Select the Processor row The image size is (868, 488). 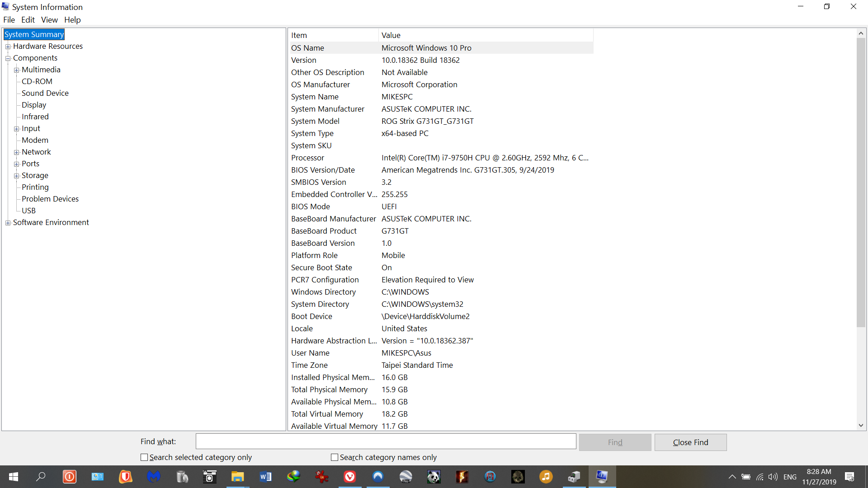(x=441, y=158)
